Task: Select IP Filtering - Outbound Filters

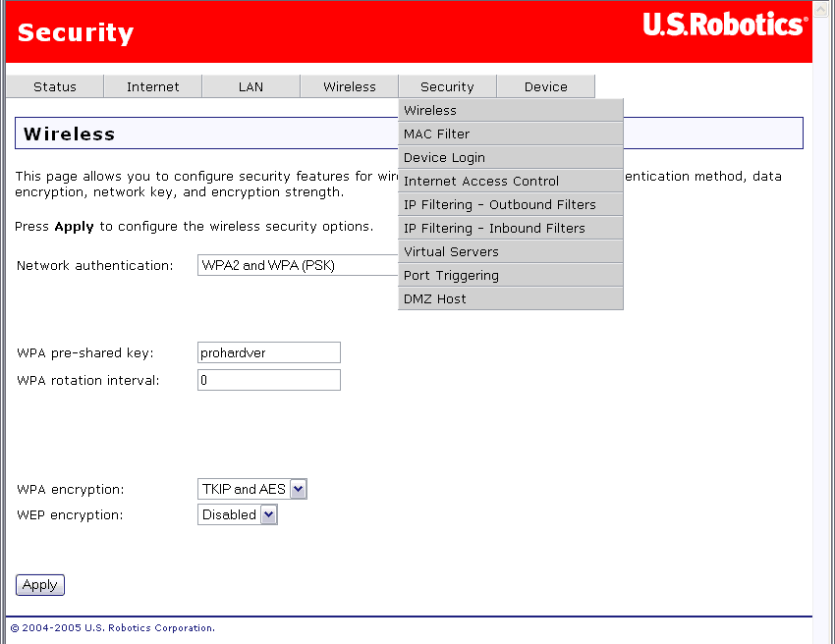Action: [x=511, y=204]
